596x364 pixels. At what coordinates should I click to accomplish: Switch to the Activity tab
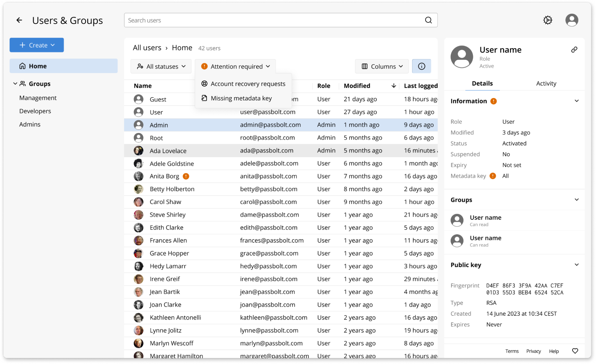(x=546, y=83)
